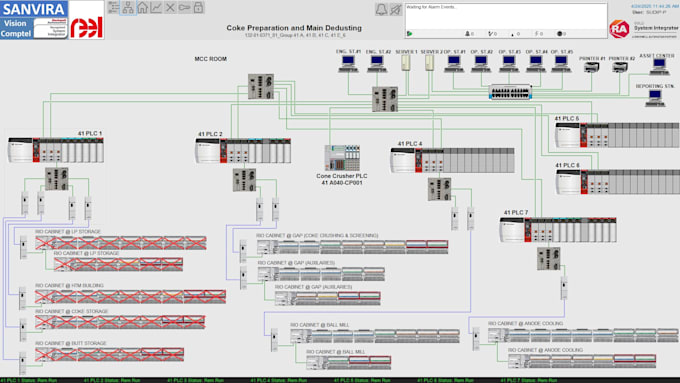Select the OP. ST.#3 computer icon
This screenshot has width=680, height=383.
pyautogui.click(x=509, y=63)
